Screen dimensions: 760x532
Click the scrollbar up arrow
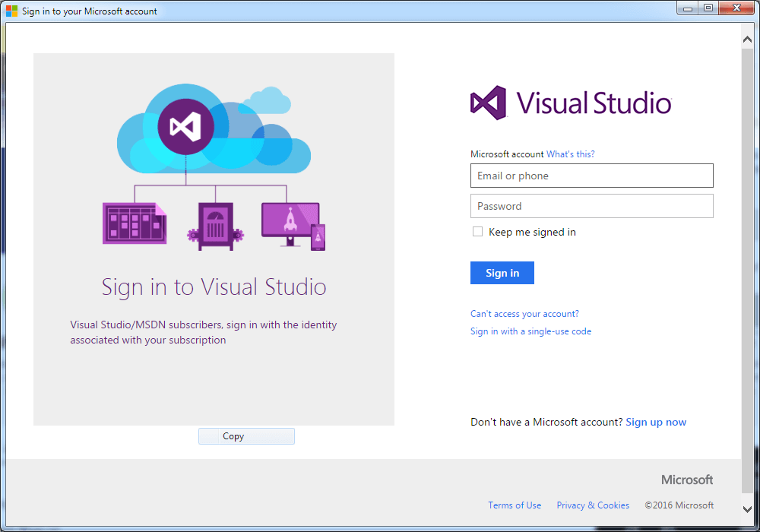(x=747, y=40)
